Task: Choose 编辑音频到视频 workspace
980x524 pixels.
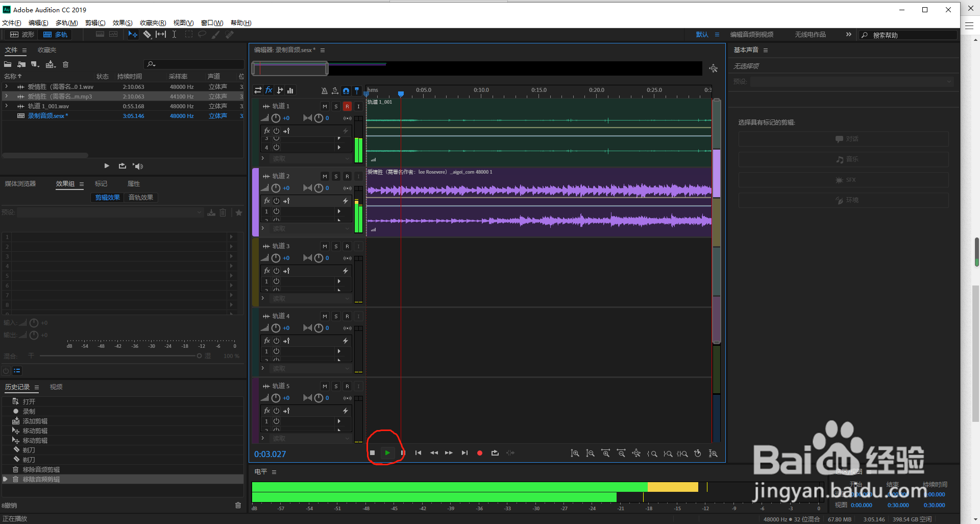Action: pos(752,35)
